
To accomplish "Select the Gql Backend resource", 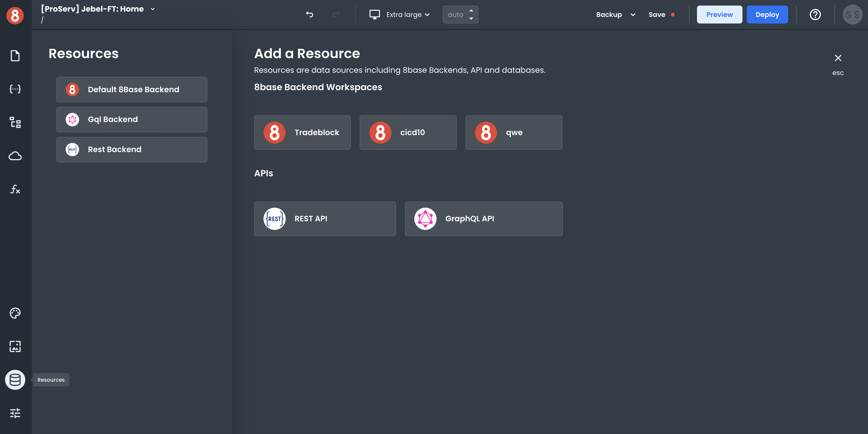I will click(x=132, y=120).
